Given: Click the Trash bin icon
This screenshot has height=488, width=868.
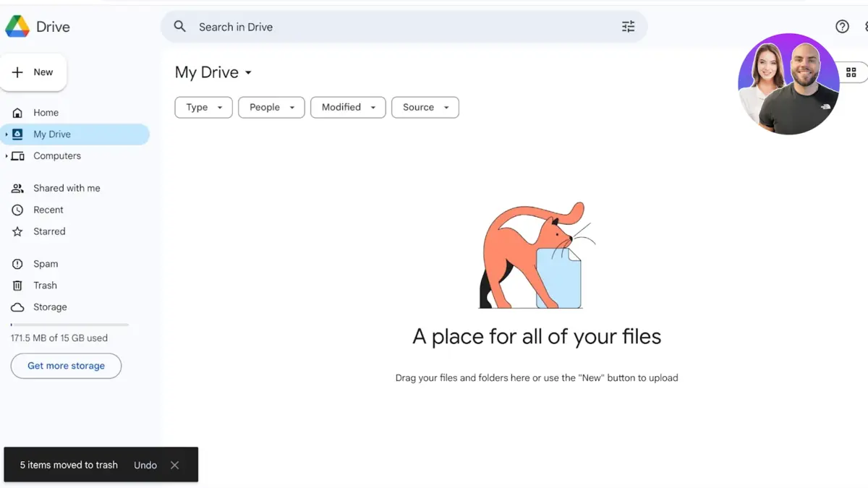Looking at the screenshot, I should [17, 286].
